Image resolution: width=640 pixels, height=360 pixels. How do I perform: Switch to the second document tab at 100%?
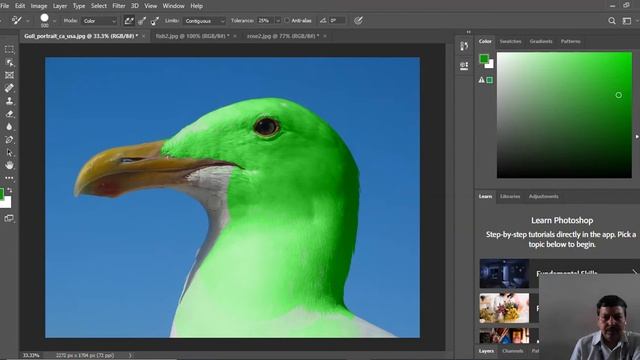pyautogui.click(x=192, y=36)
